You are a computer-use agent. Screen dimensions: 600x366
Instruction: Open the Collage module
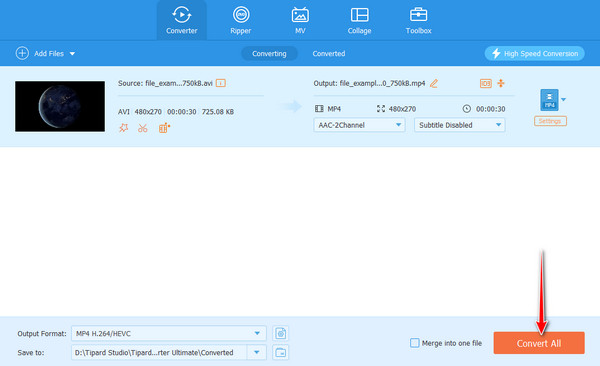pyautogui.click(x=359, y=20)
